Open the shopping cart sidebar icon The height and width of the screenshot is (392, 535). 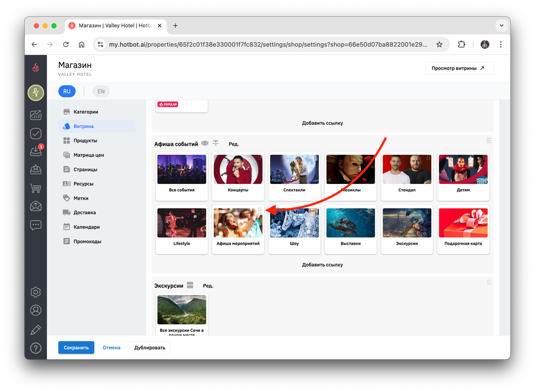[x=36, y=188]
